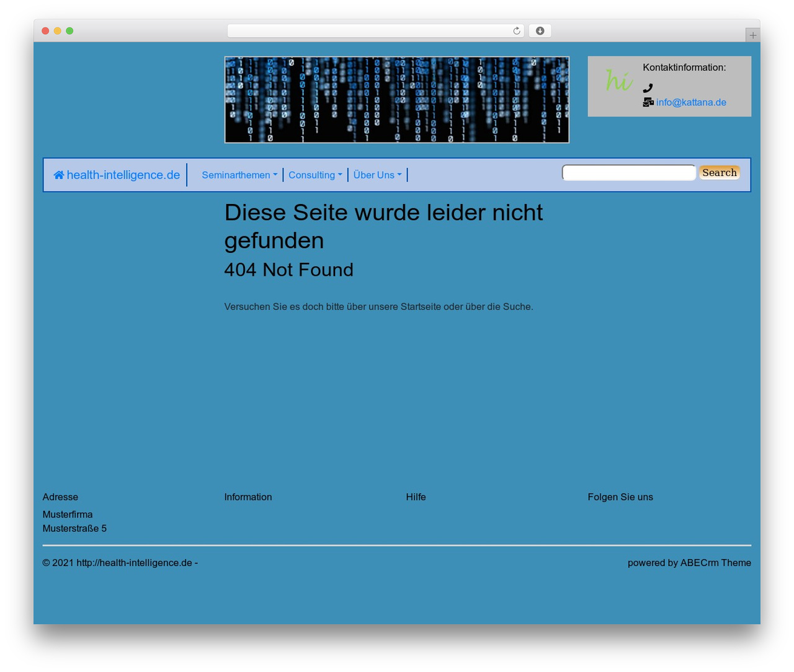Screen dimensions: 794x672
Task: Click the browser download icon
Action: tap(540, 31)
